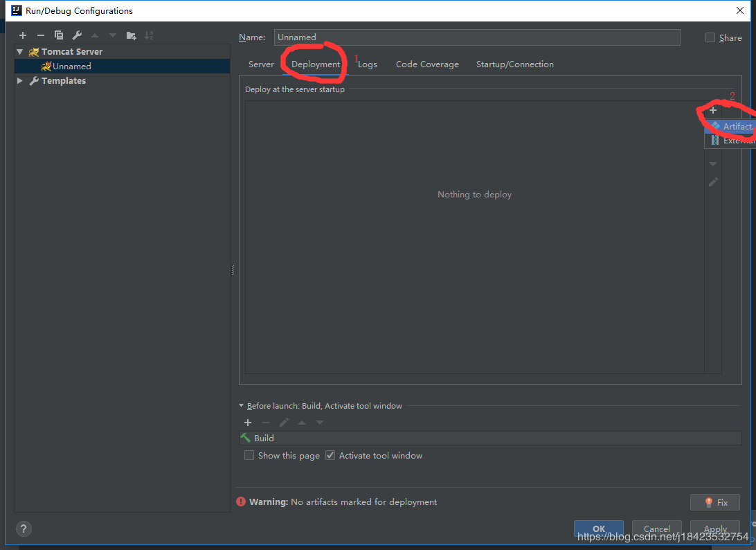Click the add new configuration plus icon

pyautogui.click(x=23, y=35)
